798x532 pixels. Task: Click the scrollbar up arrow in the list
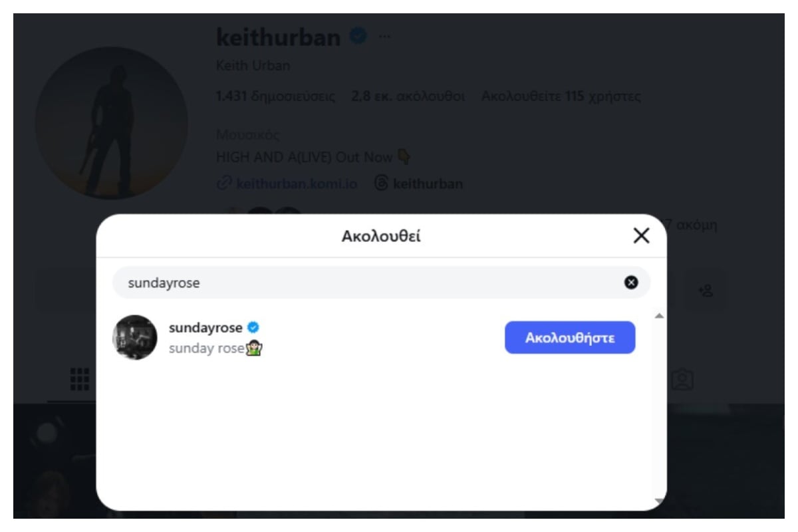click(659, 316)
